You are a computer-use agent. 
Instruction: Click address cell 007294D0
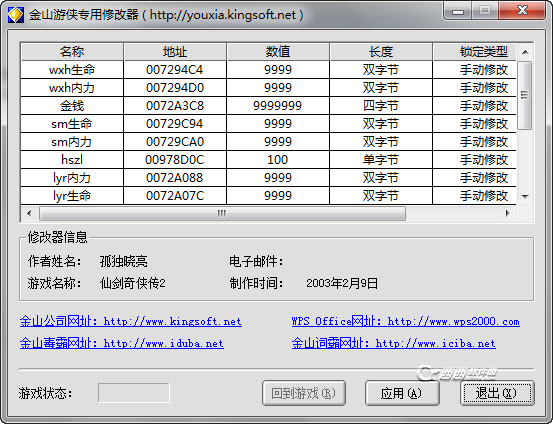pyautogui.click(x=175, y=87)
